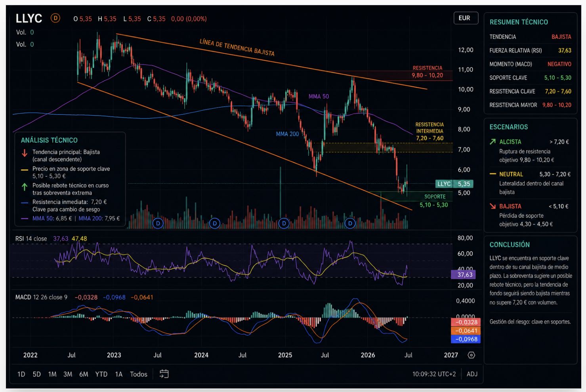Switch to the 1M time range
Image resolution: width=586 pixels, height=392 pixels.
click(x=52, y=374)
